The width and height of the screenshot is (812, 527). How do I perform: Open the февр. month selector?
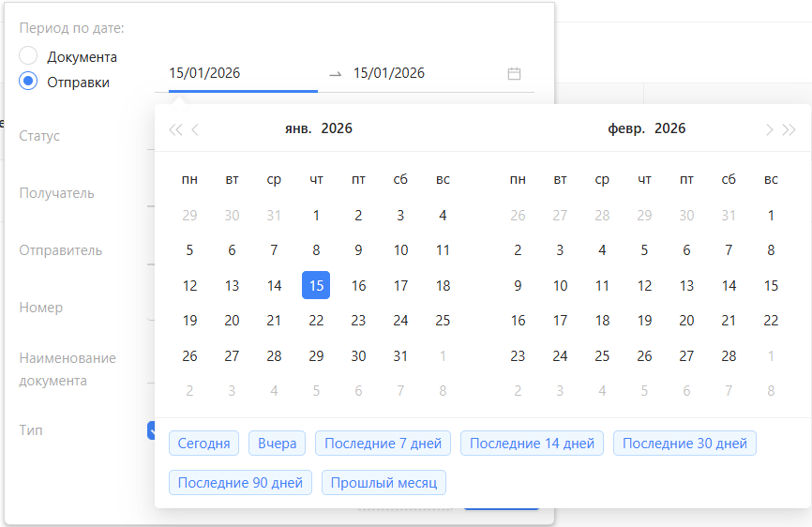(626, 128)
